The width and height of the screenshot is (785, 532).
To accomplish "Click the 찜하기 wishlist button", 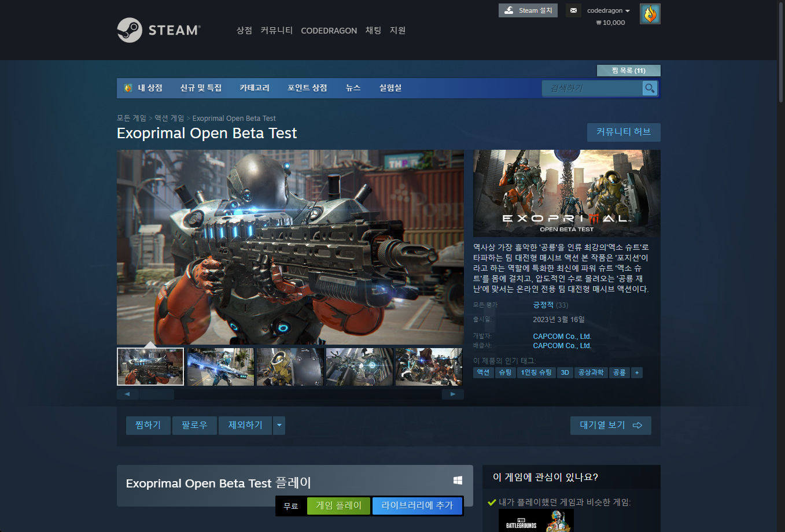I will 148,425.
